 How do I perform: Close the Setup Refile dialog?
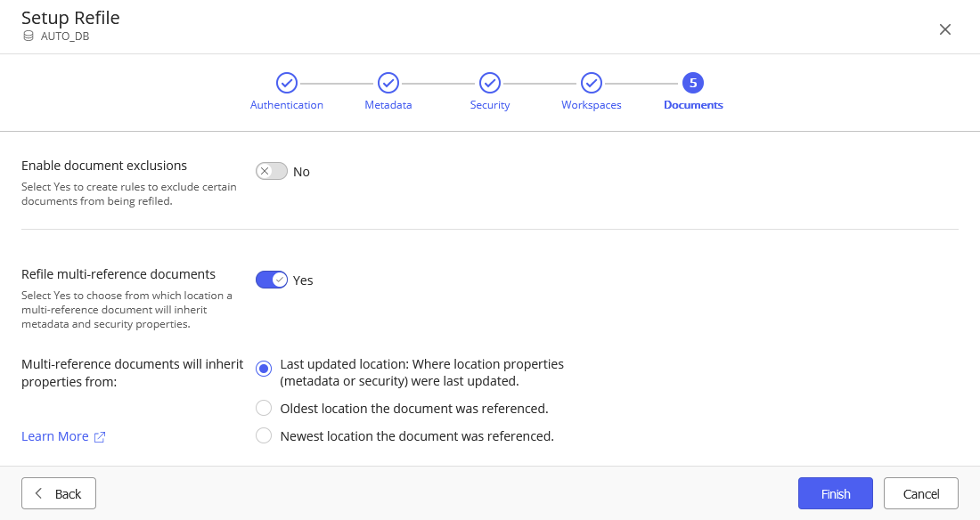945,29
